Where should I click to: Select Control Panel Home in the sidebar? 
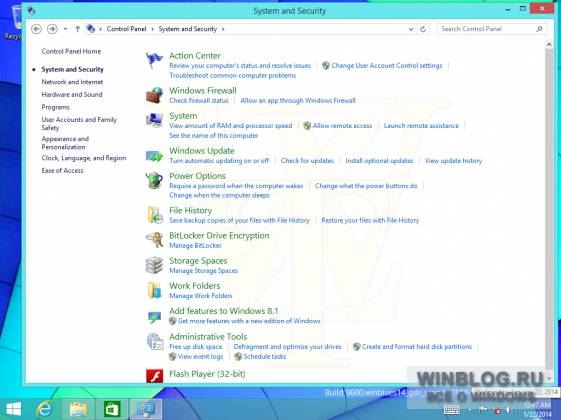(x=71, y=51)
